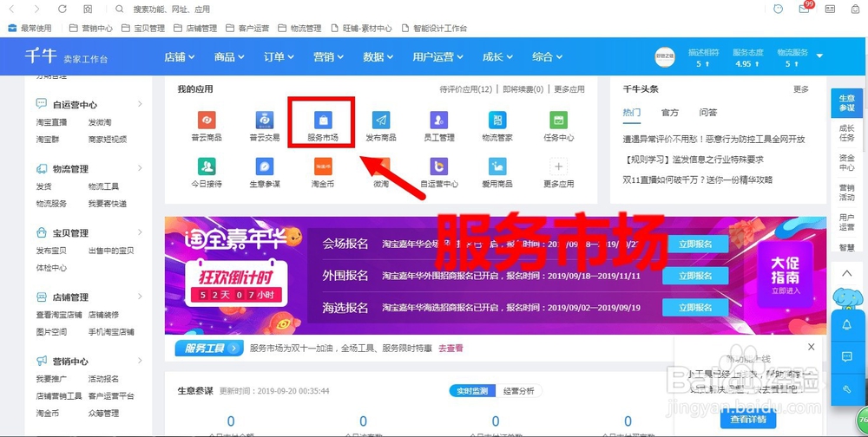Expand the 成长 navigation dropdown
Image resolution: width=868 pixels, height=437 pixels.
[x=497, y=56]
